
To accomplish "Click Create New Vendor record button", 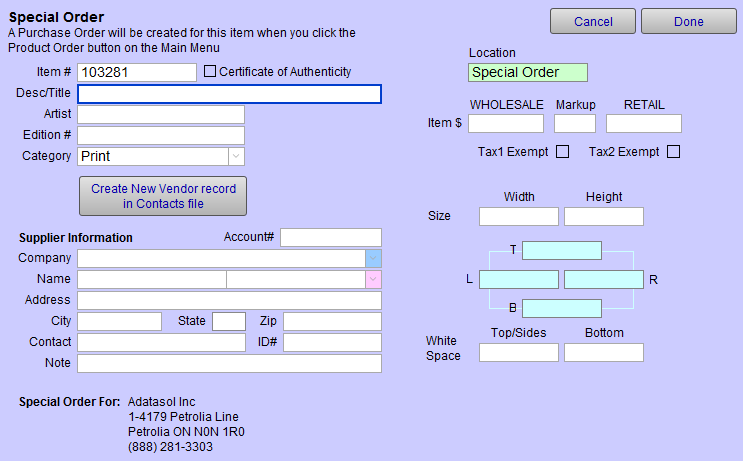I will [x=163, y=196].
